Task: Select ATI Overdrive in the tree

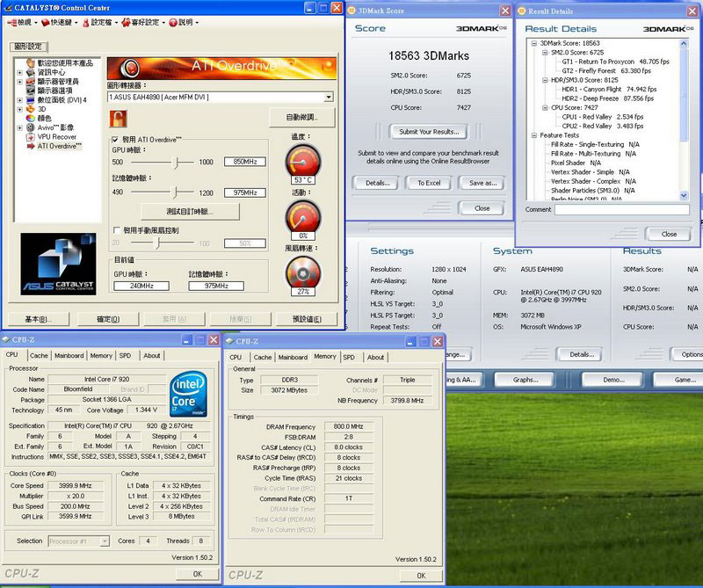Action: [58, 146]
